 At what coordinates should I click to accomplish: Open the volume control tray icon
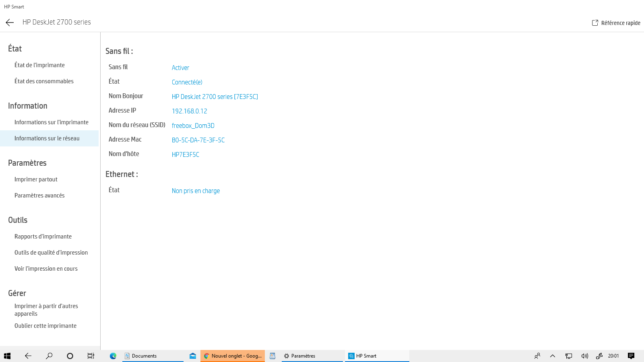click(584, 356)
